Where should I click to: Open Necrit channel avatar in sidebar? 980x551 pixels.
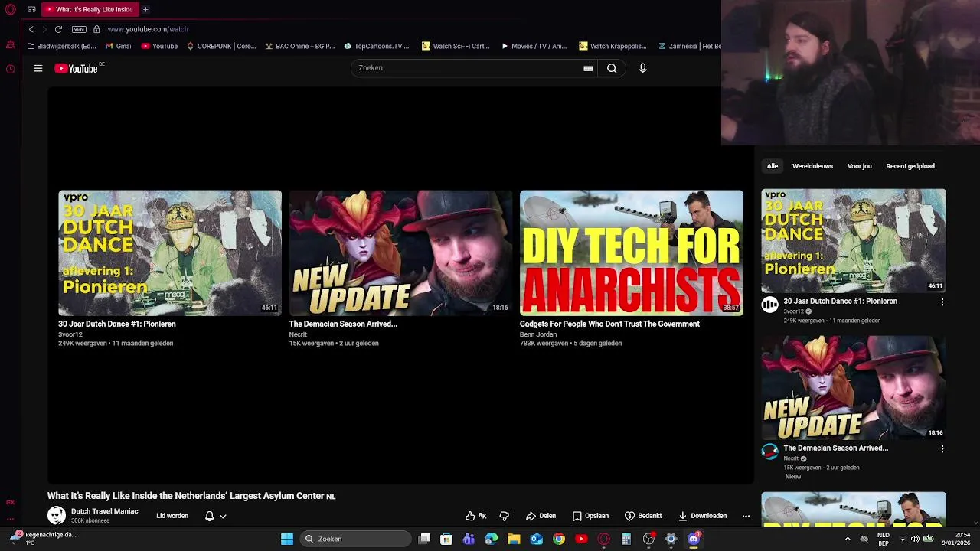(x=769, y=452)
